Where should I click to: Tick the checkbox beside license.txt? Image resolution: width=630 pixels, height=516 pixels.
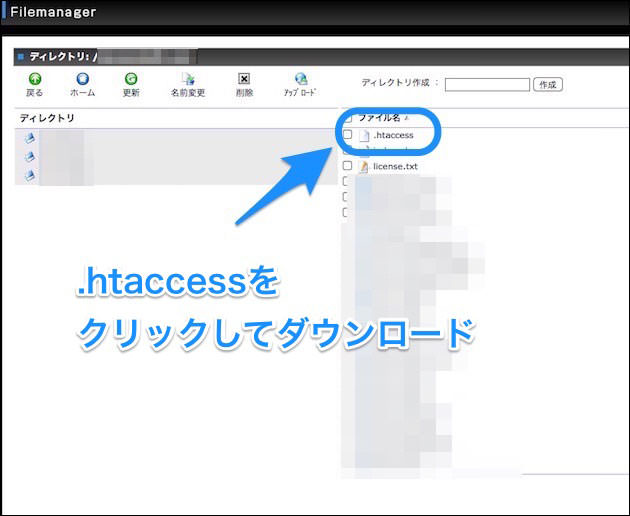click(348, 166)
